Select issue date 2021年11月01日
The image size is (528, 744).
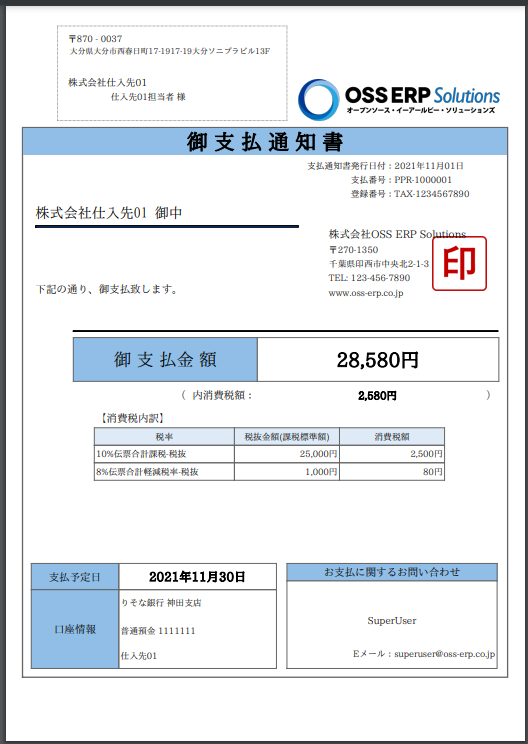429,166
